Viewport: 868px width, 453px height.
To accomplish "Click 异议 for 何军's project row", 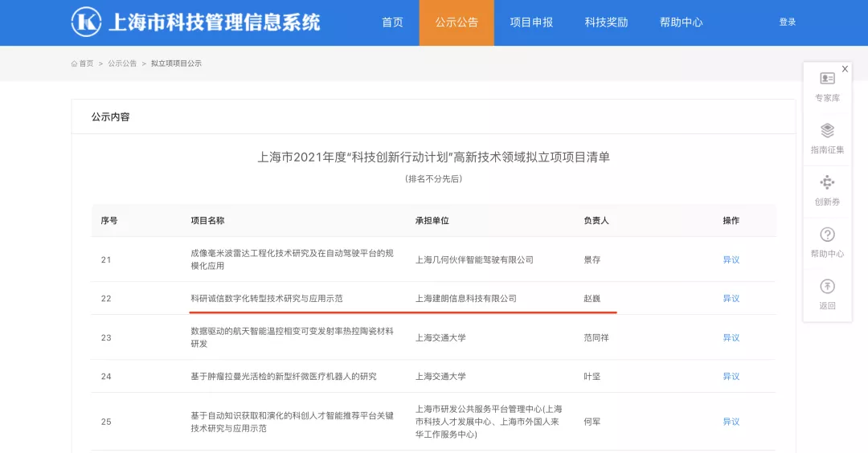I will (x=731, y=422).
